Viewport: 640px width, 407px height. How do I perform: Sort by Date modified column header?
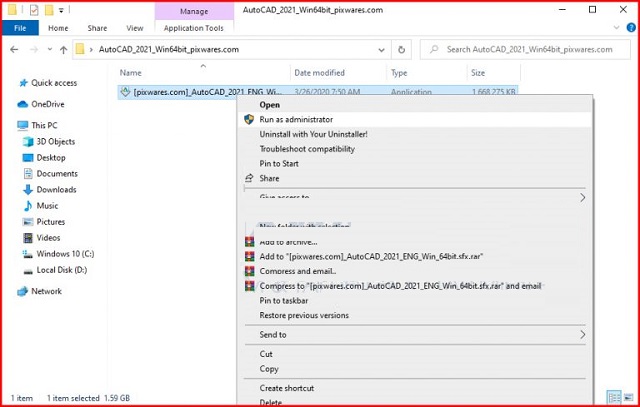(x=320, y=73)
